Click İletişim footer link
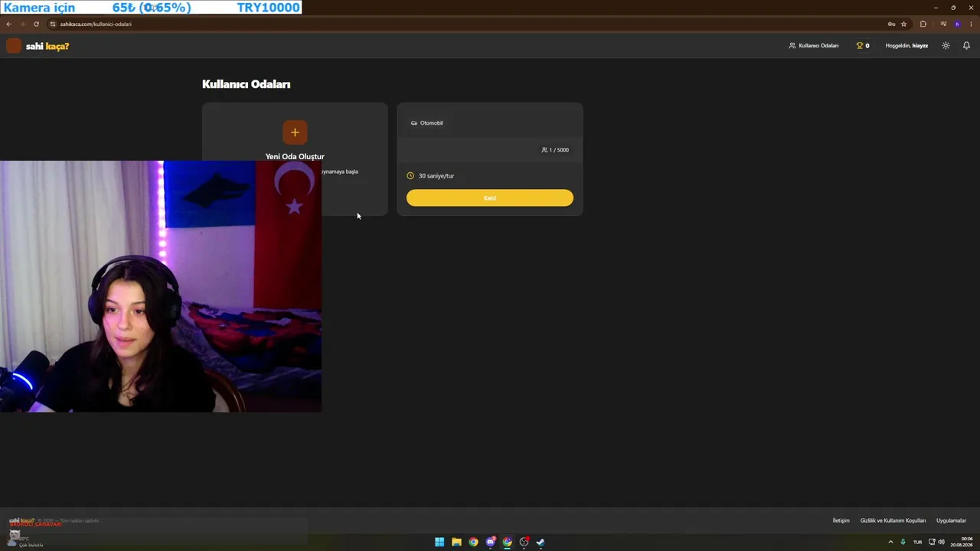The image size is (980, 551). pos(841,520)
